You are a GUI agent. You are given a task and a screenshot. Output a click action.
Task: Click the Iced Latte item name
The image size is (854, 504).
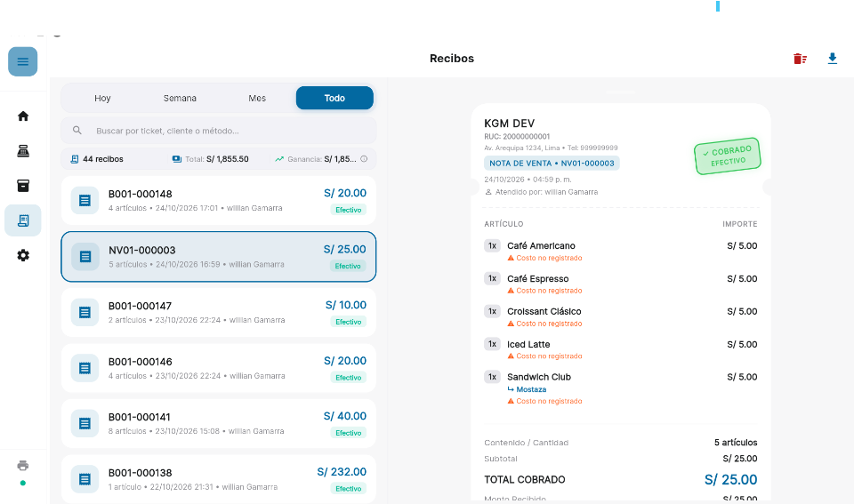528,345
